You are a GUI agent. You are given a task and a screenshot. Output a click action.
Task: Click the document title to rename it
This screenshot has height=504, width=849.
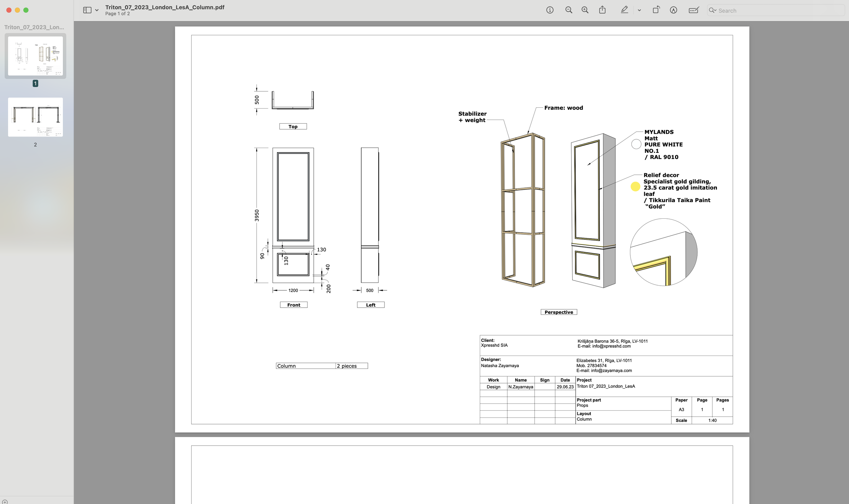click(164, 7)
